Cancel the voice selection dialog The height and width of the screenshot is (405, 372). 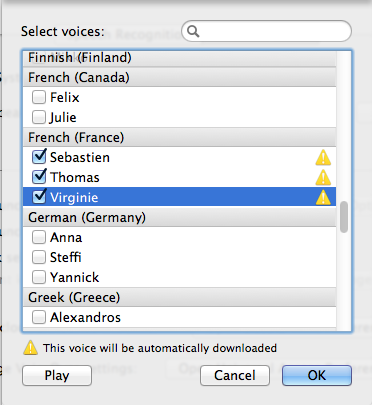235,375
